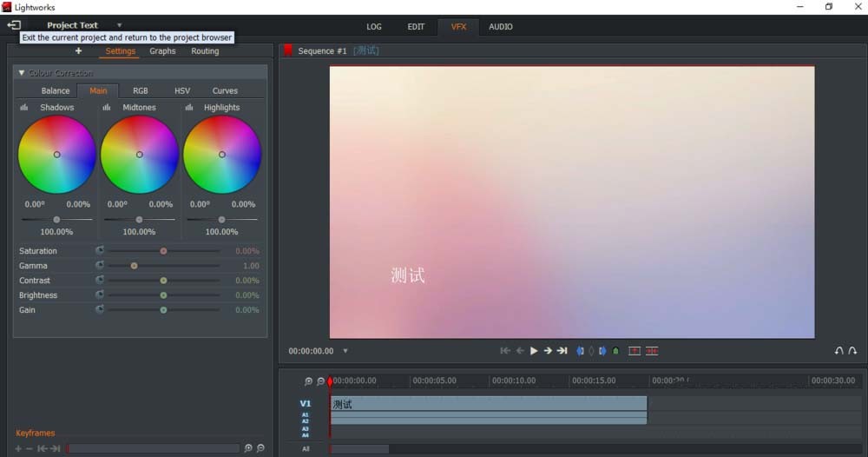The width and height of the screenshot is (868, 457).
Task: Select the Curves tab
Action: [x=225, y=90]
